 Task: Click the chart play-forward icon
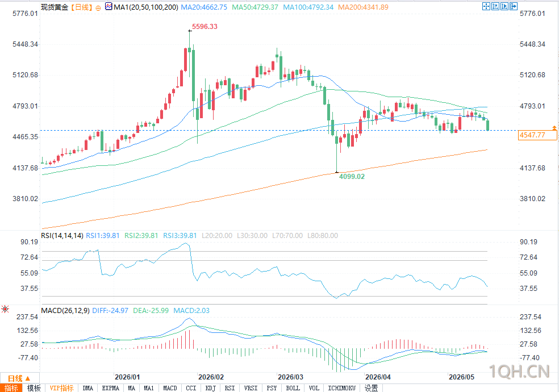(504, 6)
